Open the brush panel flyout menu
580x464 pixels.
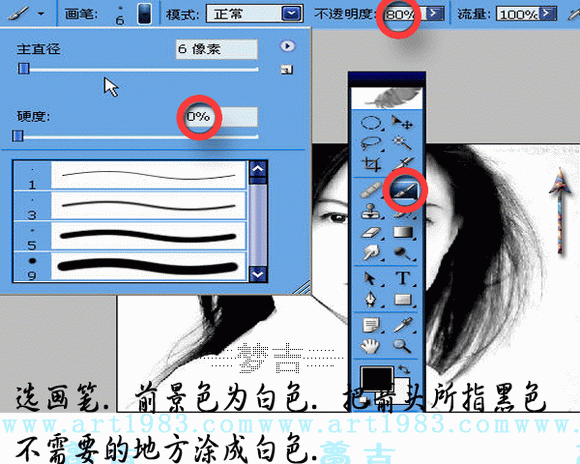[x=287, y=46]
